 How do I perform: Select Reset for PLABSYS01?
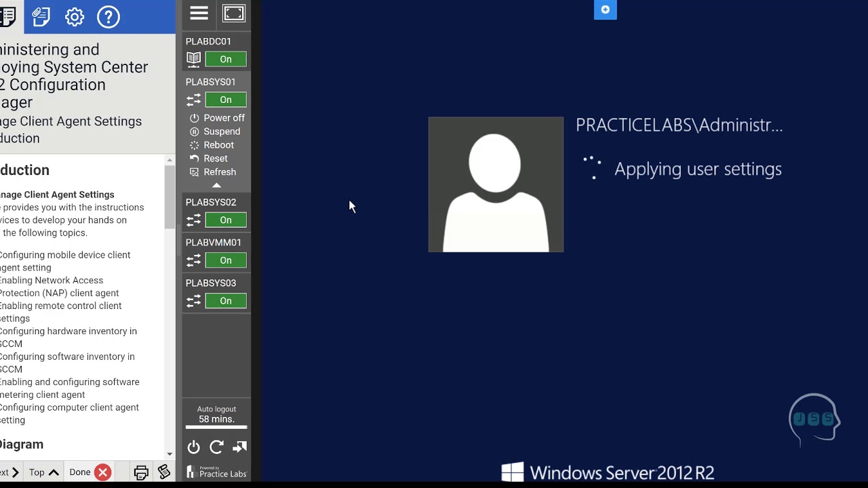pos(209,159)
